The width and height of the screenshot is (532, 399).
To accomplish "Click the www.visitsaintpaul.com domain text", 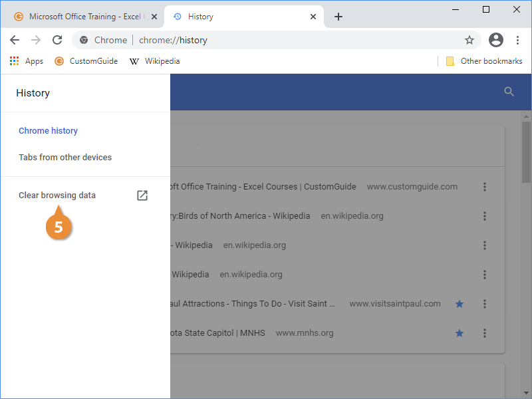I will [x=395, y=304].
